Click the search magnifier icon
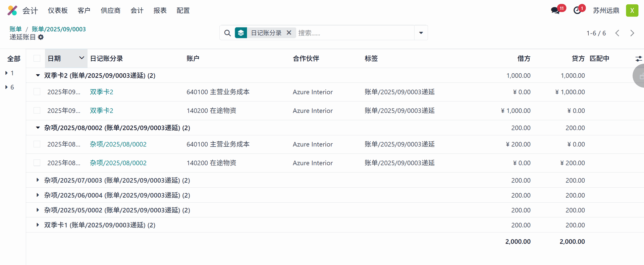Screen dimensions: 644x265 pos(227,33)
